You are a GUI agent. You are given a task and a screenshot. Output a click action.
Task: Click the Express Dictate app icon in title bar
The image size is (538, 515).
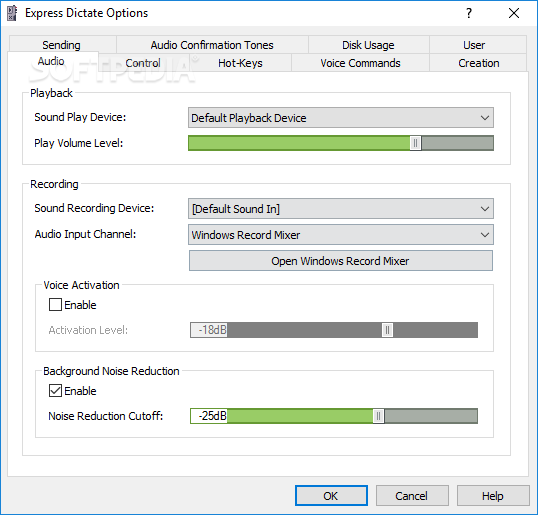coord(12,13)
